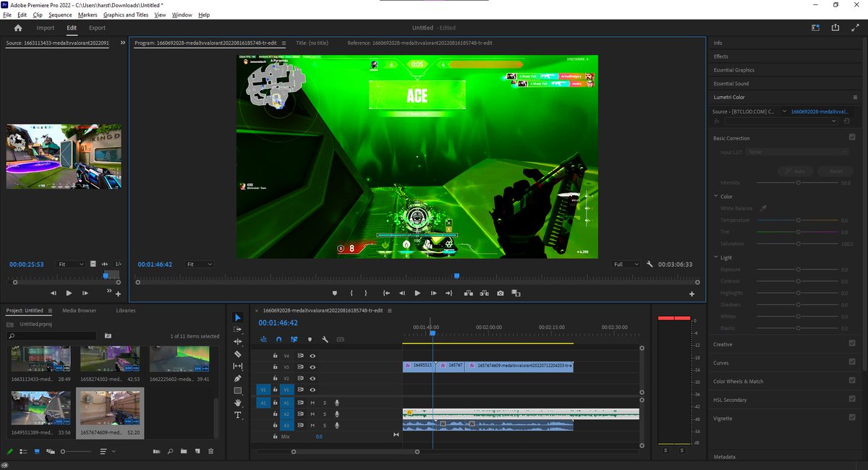The height and width of the screenshot is (470, 868).
Task: Click the timeline wrench settings icon
Action: pyautogui.click(x=325, y=339)
